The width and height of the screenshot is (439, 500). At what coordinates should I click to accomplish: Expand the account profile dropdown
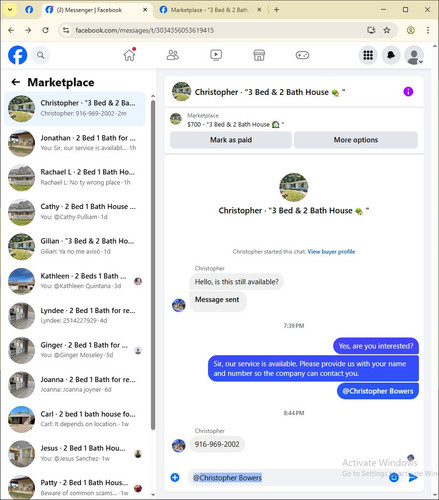click(x=414, y=55)
